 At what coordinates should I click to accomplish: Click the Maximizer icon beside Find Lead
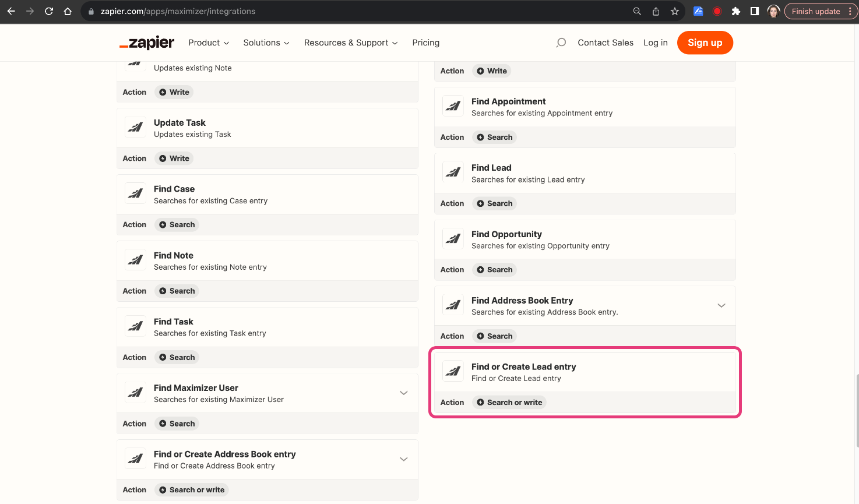point(453,172)
